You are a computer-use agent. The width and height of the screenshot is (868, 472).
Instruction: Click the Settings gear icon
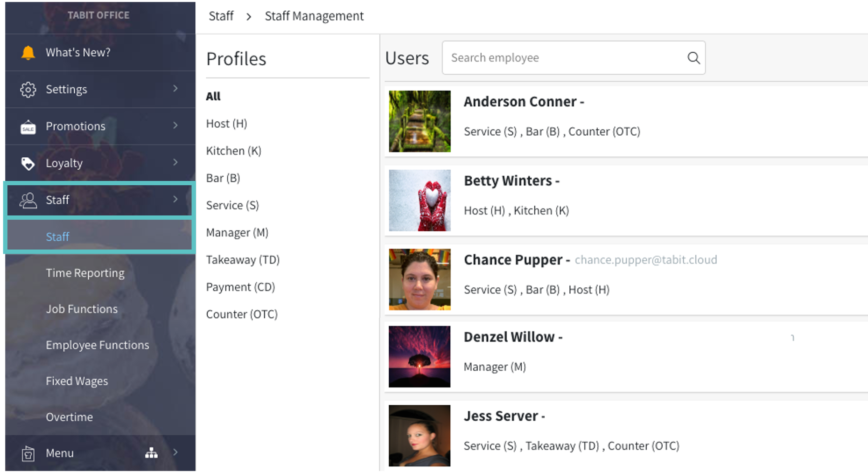click(x=28, y=90)
